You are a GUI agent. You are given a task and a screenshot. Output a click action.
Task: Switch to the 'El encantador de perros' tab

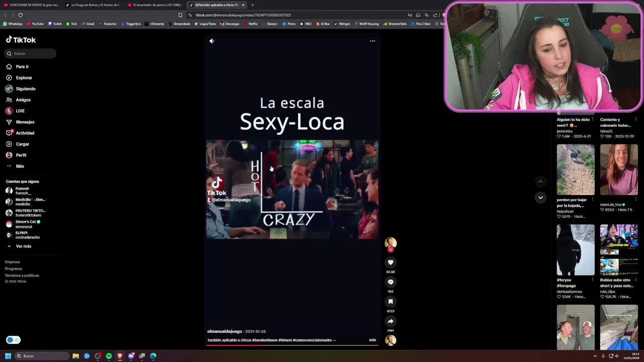tap(154, 5)
